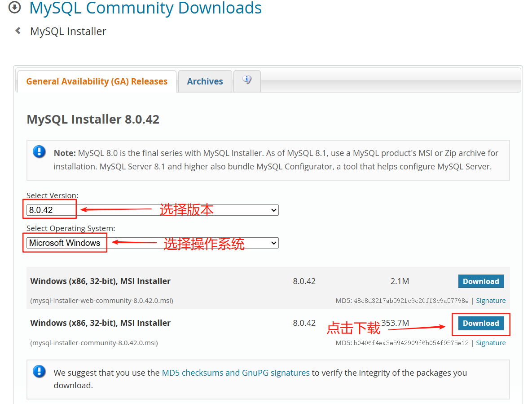The width and height of the screenshot is (532, 404).
Task: Click MD5 hash 48c8d3217ab5921c9c20ff3c9a57798e
Action: [411, 301]
